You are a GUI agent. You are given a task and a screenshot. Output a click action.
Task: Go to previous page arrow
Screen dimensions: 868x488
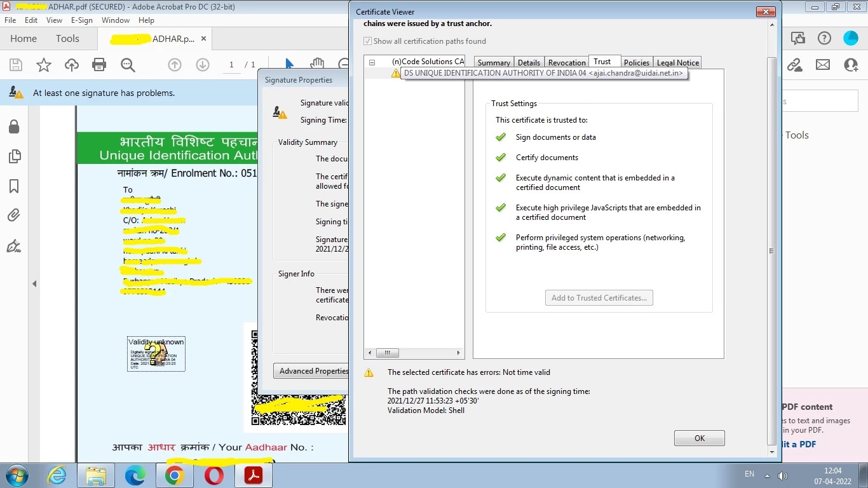(174, 65)
